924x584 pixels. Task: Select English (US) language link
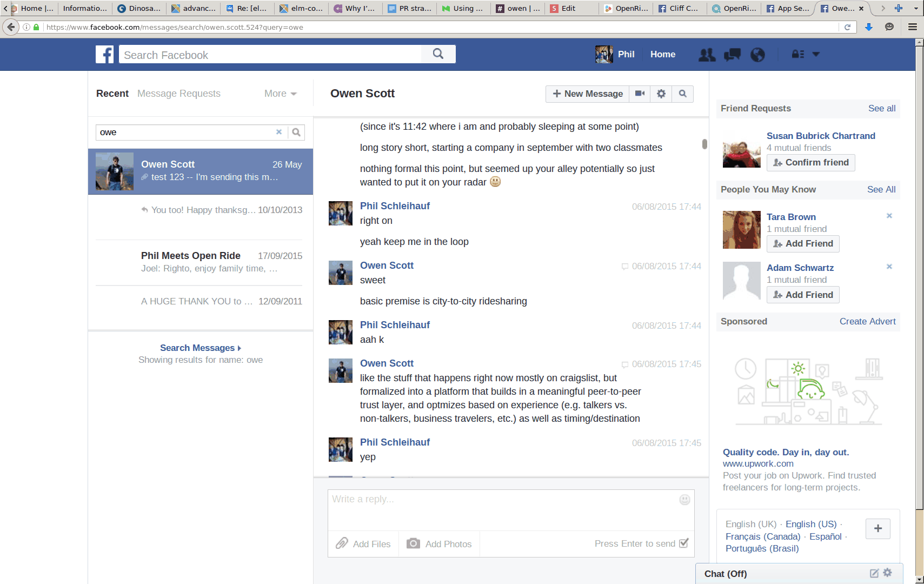(811, 524)
